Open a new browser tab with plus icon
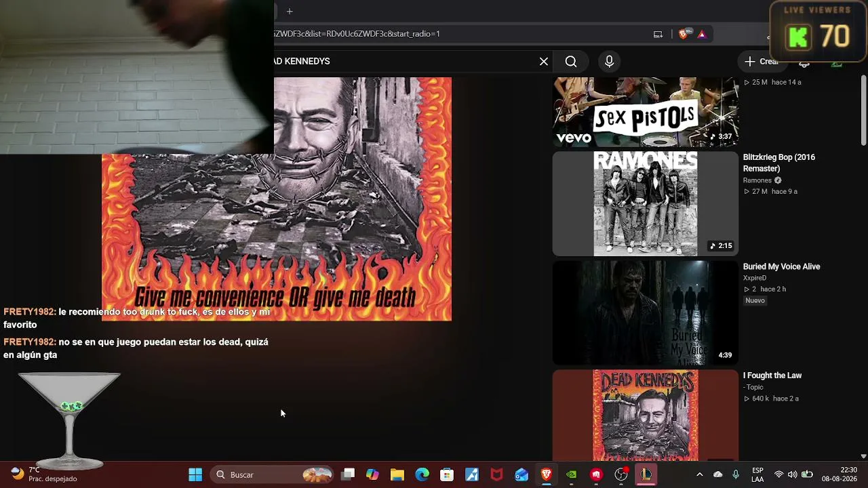Screen dimensions: 868x488 [x=290, y=12]
